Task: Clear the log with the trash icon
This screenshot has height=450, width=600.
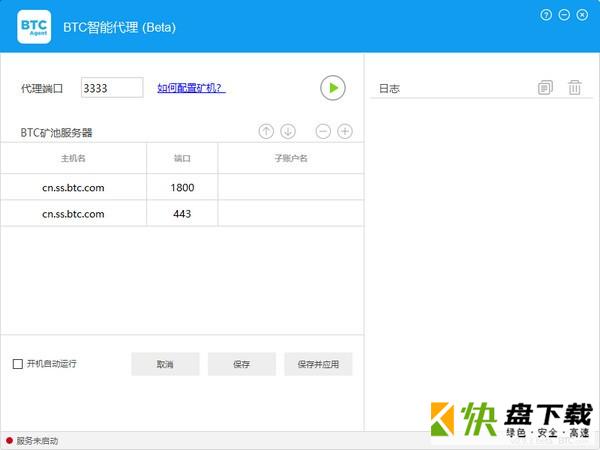Action: [574, 88]
